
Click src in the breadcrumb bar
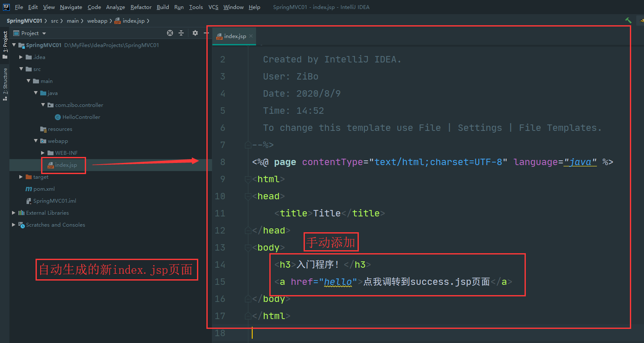tap(55, 21)
